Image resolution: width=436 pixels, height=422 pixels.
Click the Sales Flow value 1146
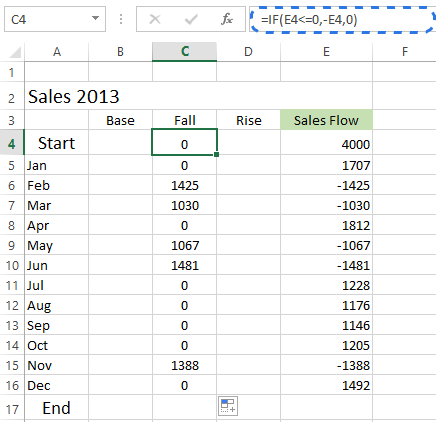point(327,325)
